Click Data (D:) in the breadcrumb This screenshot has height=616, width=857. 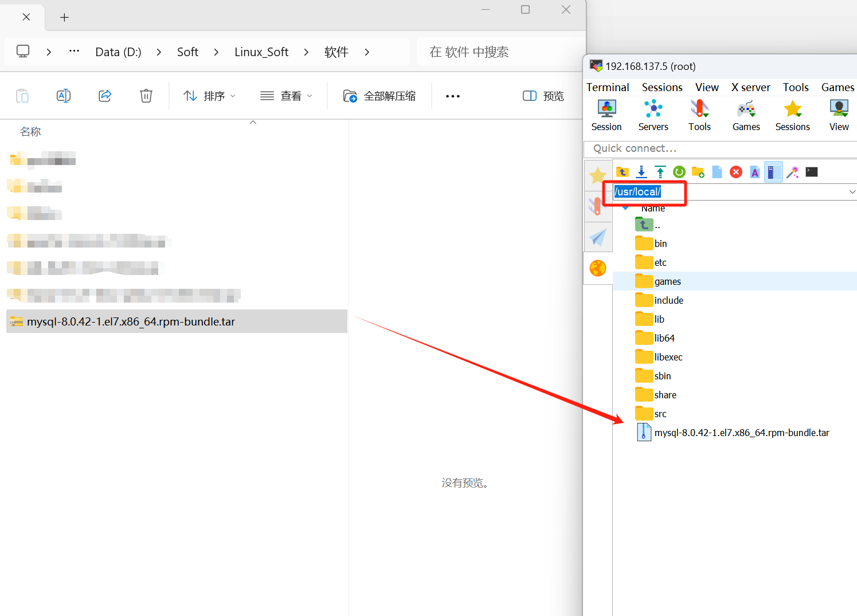[x=118, y=52]
